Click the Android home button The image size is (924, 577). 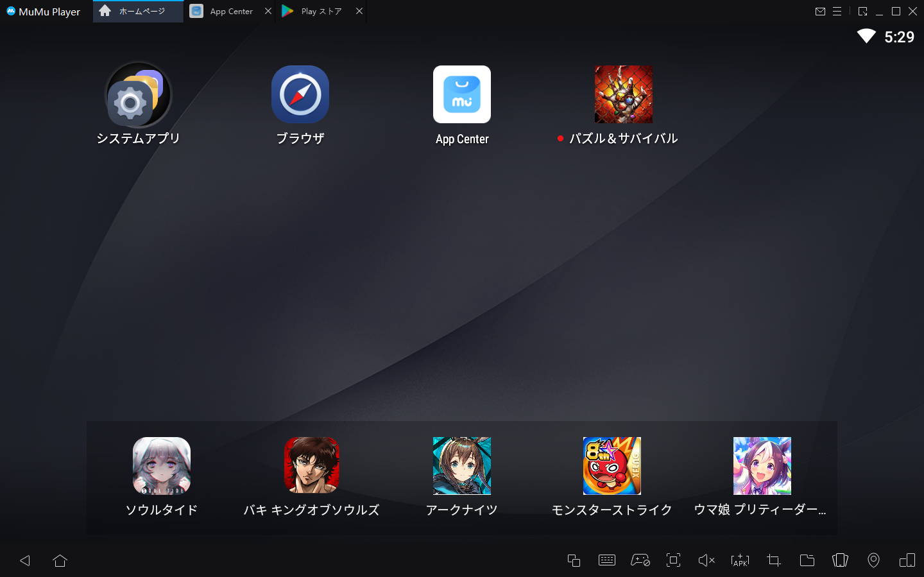pos(60,560)
